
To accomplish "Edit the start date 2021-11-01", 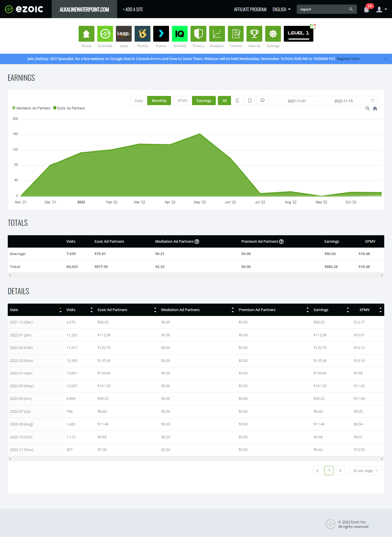I will coord(297,101).
